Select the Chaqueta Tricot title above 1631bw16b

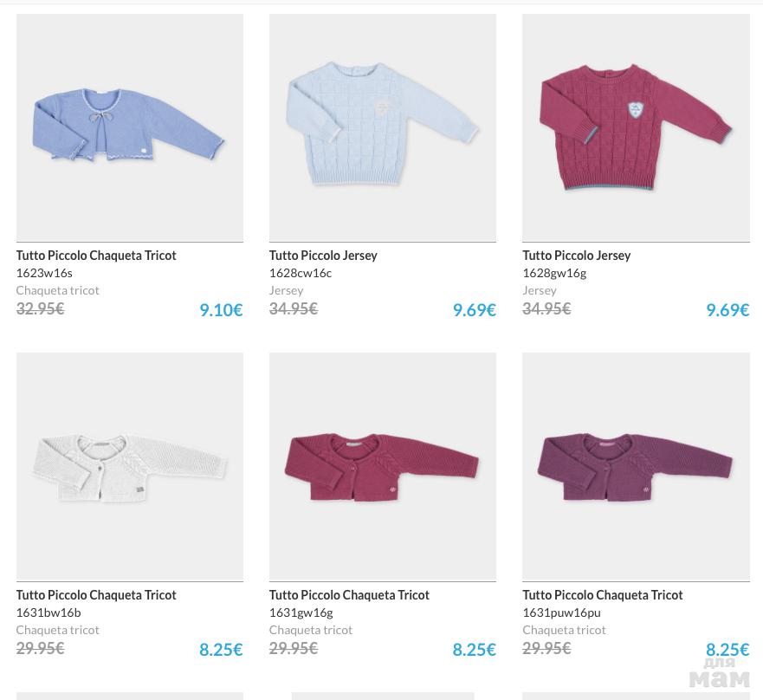96,595
